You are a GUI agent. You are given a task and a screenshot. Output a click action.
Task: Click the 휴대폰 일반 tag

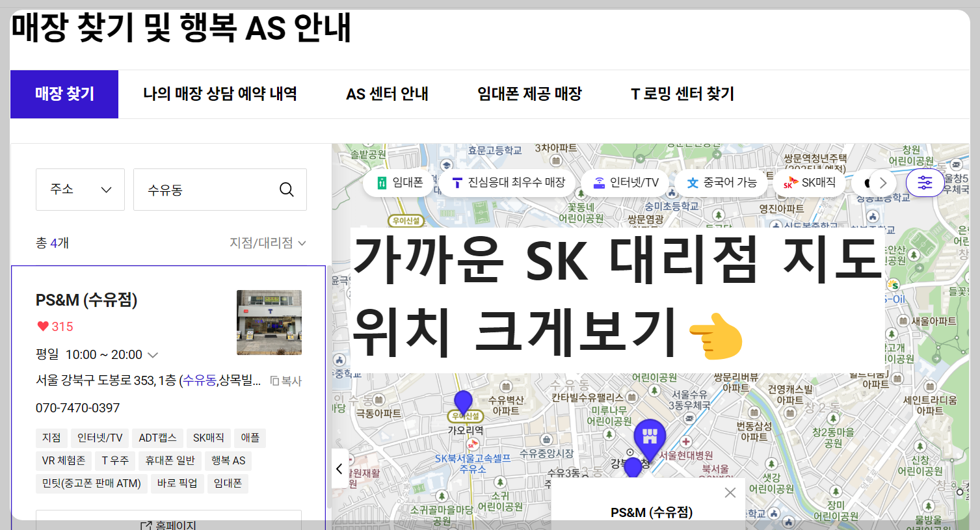click(x=170, y=460)
